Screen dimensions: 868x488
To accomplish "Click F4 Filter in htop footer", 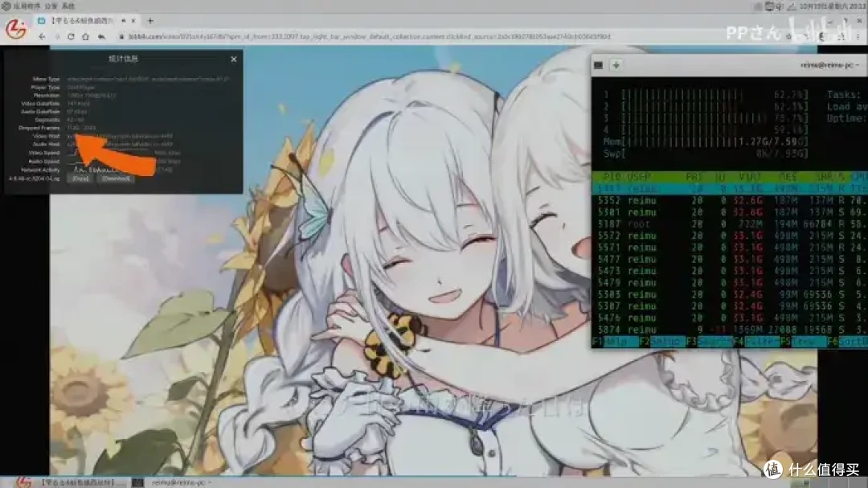I will (756, 342).
